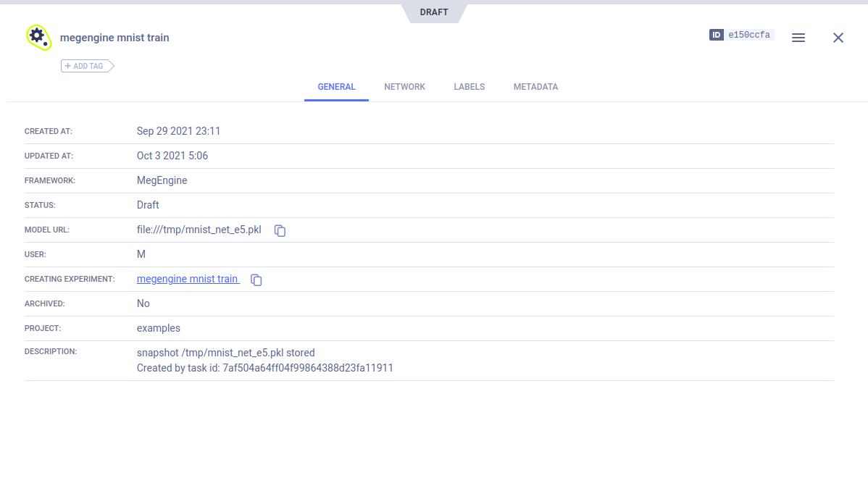Close the model details panel
This screenshot has height=478, width=868.
(838, 38)
